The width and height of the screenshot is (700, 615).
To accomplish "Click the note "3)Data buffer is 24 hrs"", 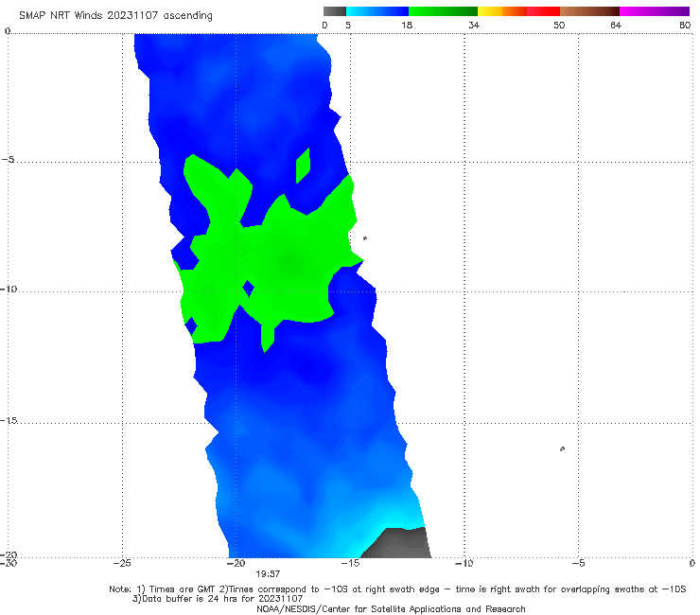I will (x=218, y=599).
